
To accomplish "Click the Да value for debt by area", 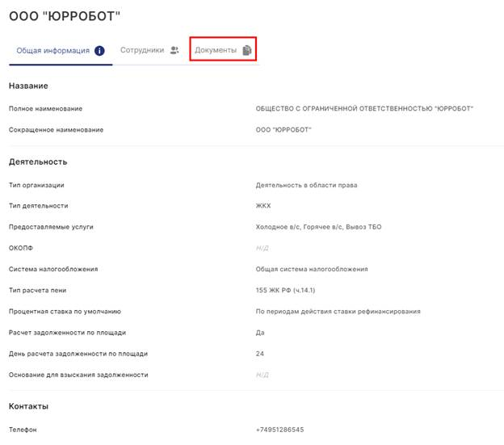I will (260, 333).
